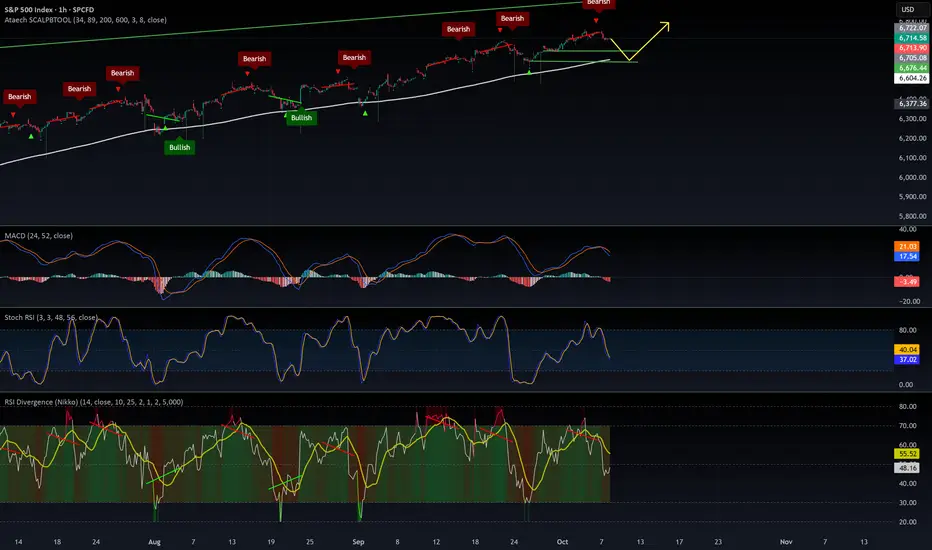Click 6,100.00 on the price axis
Viewport: 932px width, 550px height.
[x=912, y=158]
